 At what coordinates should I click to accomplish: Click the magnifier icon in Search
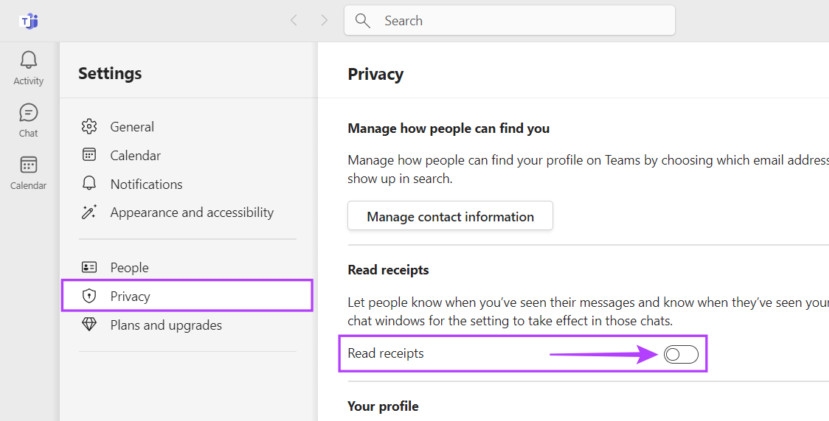pos(362,21)
